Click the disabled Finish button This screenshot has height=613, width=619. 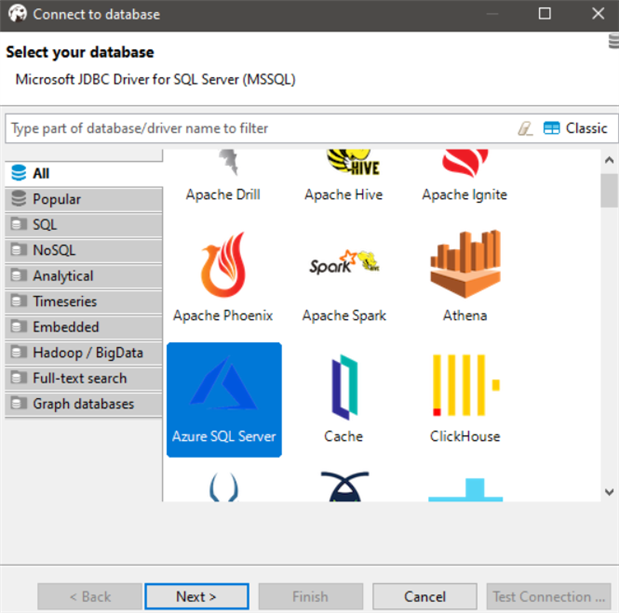(311, 596)
